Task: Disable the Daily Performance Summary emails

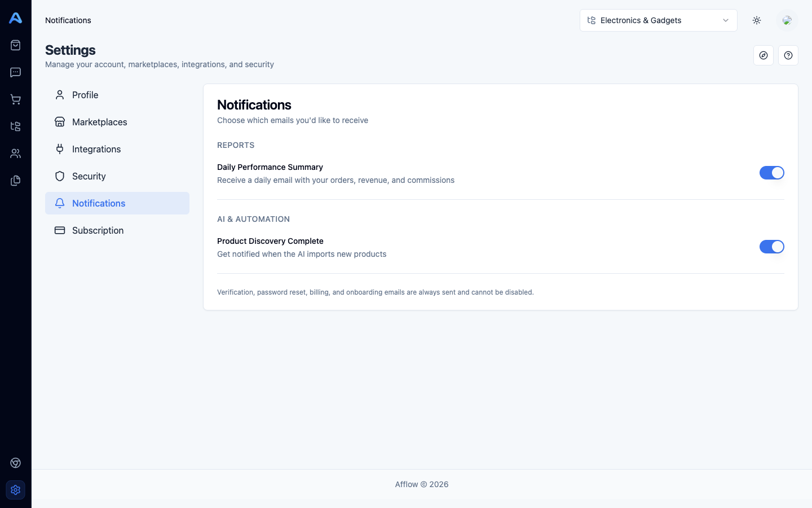Action: click(772, 173)
